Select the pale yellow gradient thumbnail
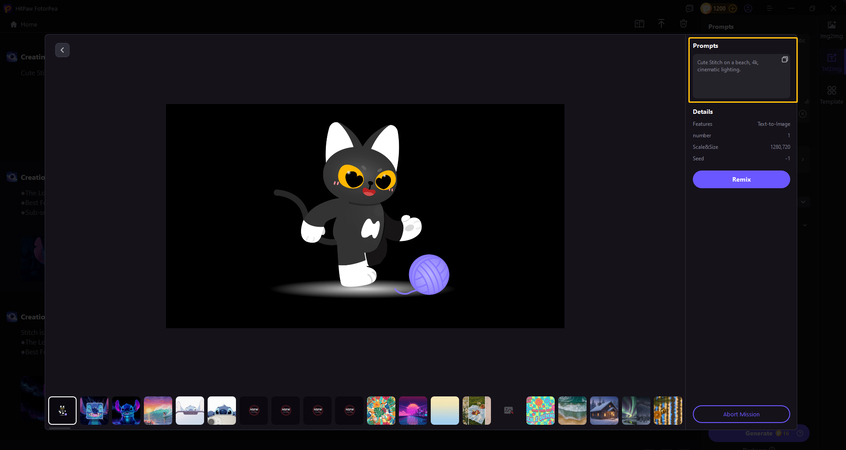846x450 pixels. tap(445, 410)
